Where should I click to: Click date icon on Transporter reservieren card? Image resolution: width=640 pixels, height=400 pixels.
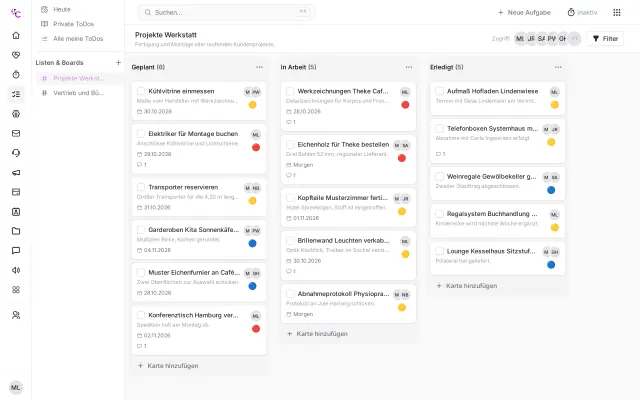tap(139, 208)
